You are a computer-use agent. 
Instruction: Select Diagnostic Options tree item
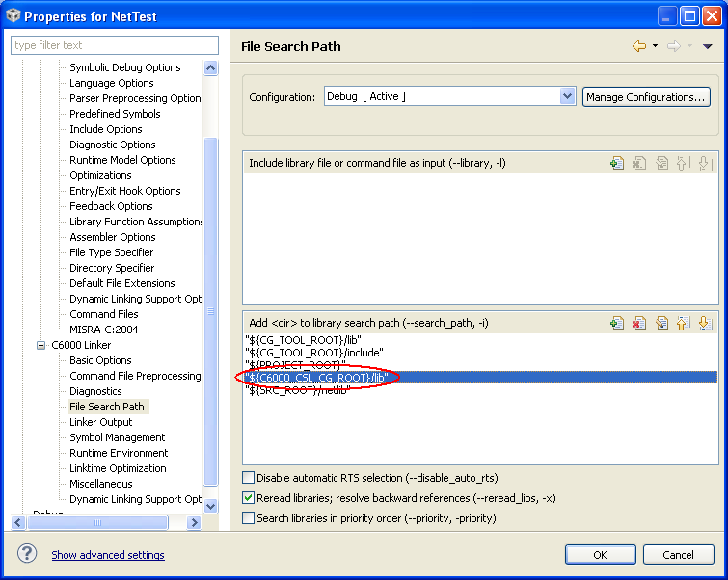click(113, 145)
